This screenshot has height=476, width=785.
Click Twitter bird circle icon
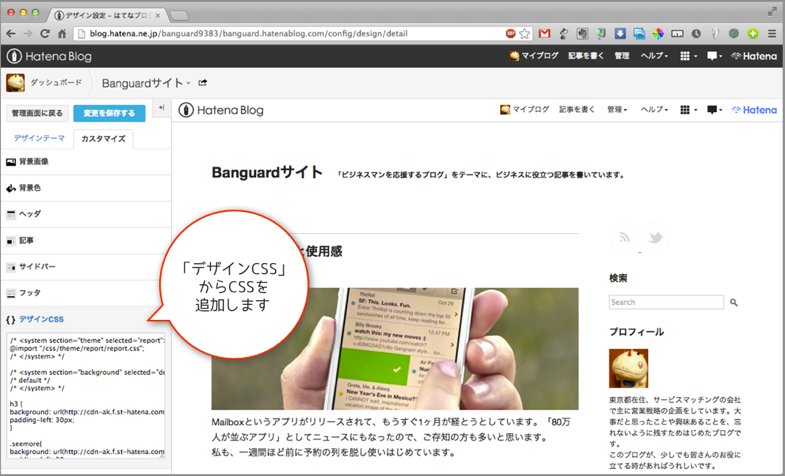click(656, 237)
